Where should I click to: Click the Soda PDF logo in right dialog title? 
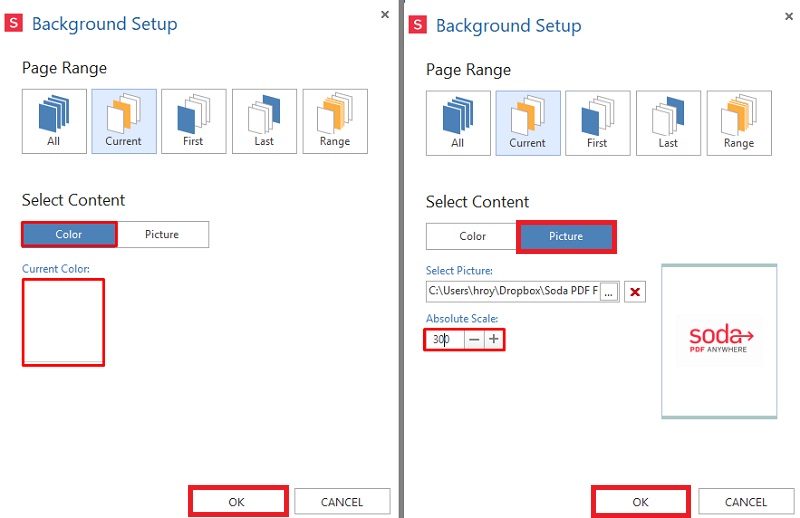tap(418, 24)
